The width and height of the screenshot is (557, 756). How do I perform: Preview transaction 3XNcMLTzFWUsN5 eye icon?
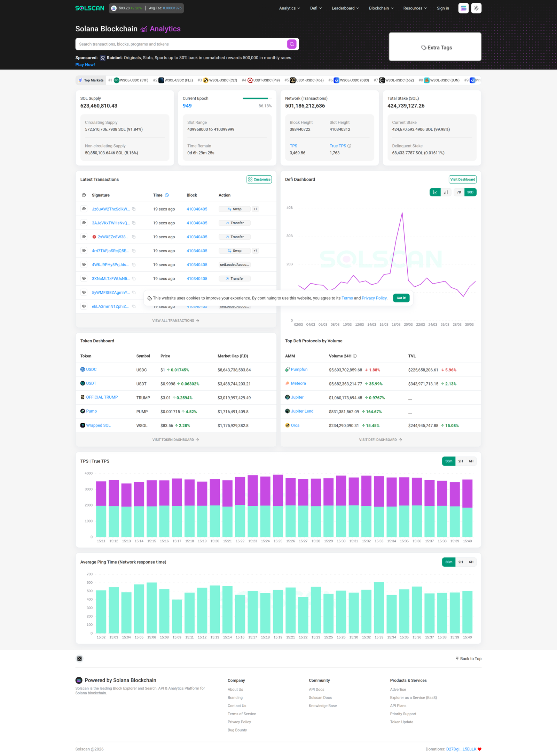[84, 278]
